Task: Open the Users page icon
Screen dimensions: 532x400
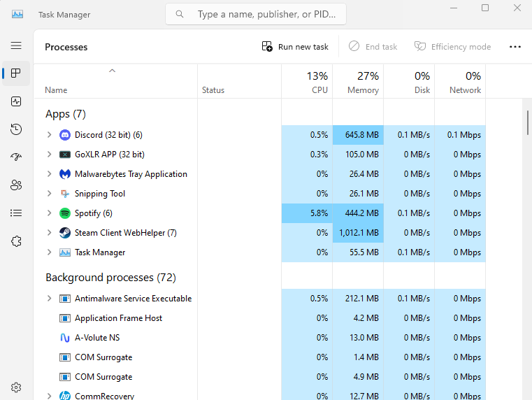Action: coord(16,185)
